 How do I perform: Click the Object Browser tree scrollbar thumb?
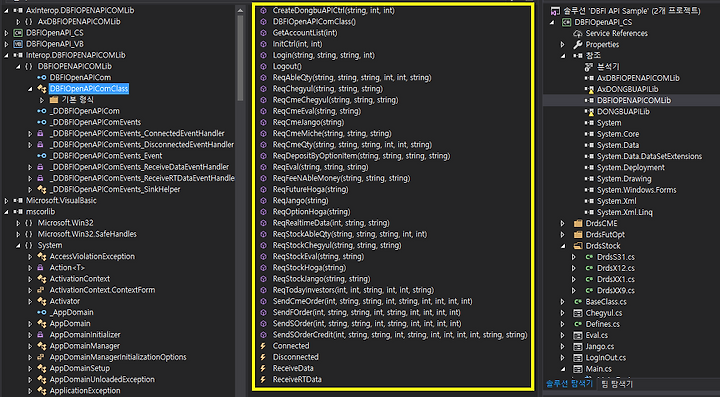coord(240,57)
